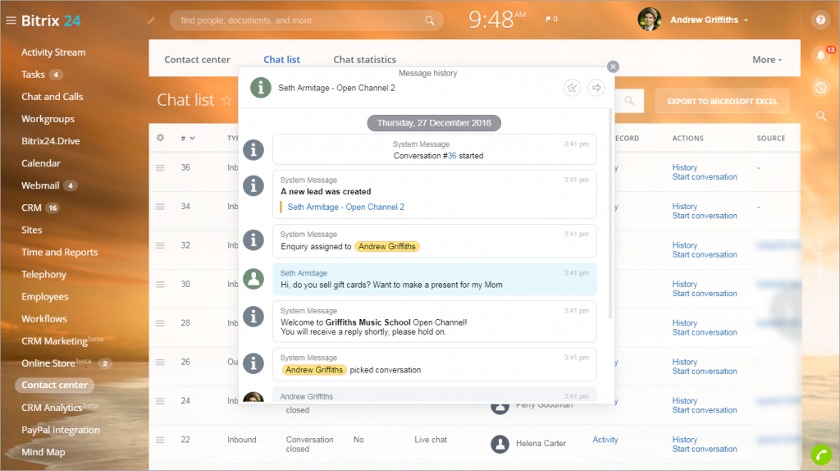Open Activity Stream in sidebar

[53, 52]
